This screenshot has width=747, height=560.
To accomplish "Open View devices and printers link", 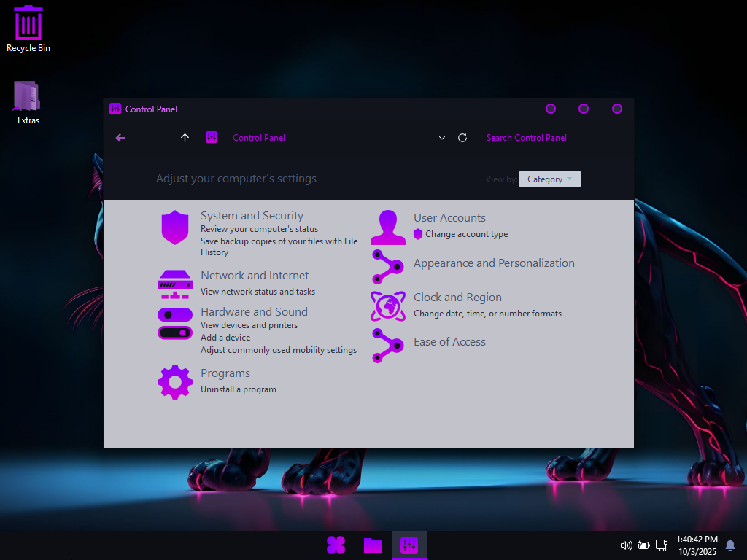I will [249, 325].
